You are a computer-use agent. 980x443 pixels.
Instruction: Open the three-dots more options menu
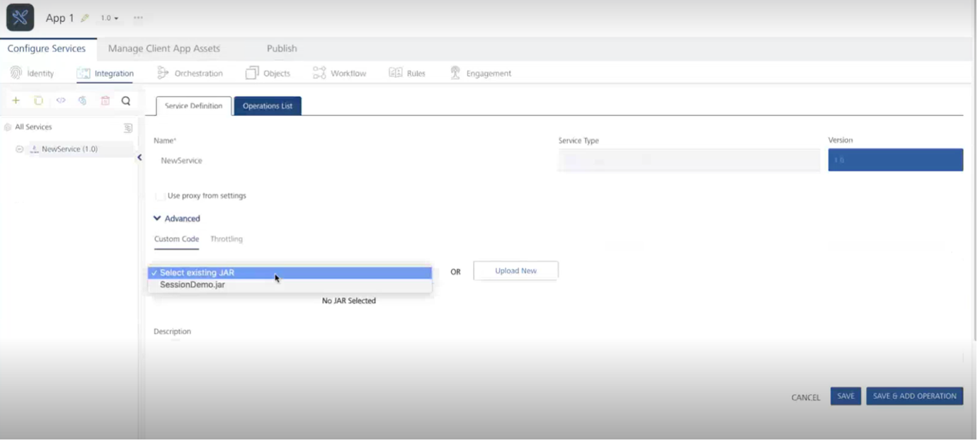coord(138,18)
